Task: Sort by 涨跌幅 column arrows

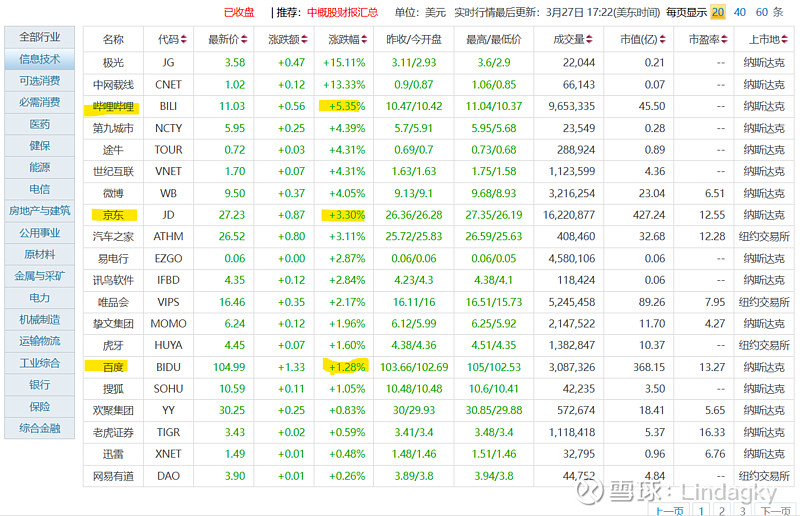Action: [x=364, y=39]
